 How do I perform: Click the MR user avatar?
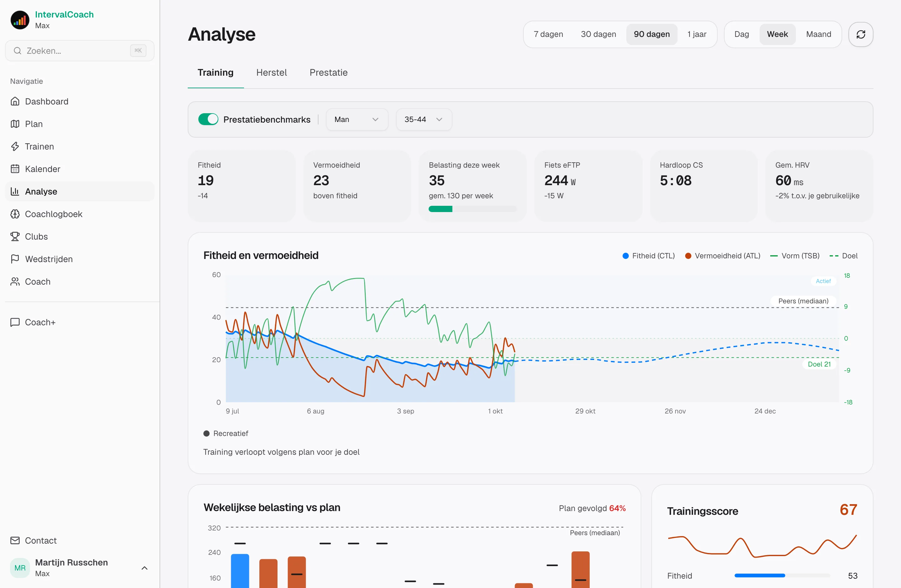[20, 568]
